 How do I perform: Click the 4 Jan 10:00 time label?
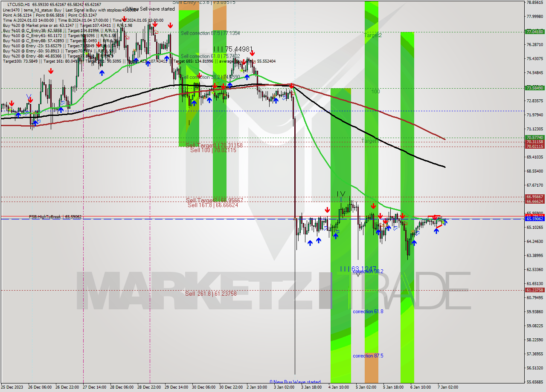click(339, 387)
